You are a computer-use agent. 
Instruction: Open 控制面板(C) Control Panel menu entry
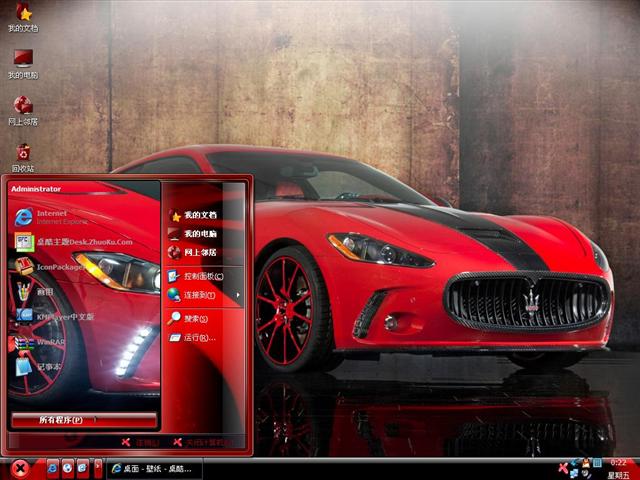pos(202,275)
